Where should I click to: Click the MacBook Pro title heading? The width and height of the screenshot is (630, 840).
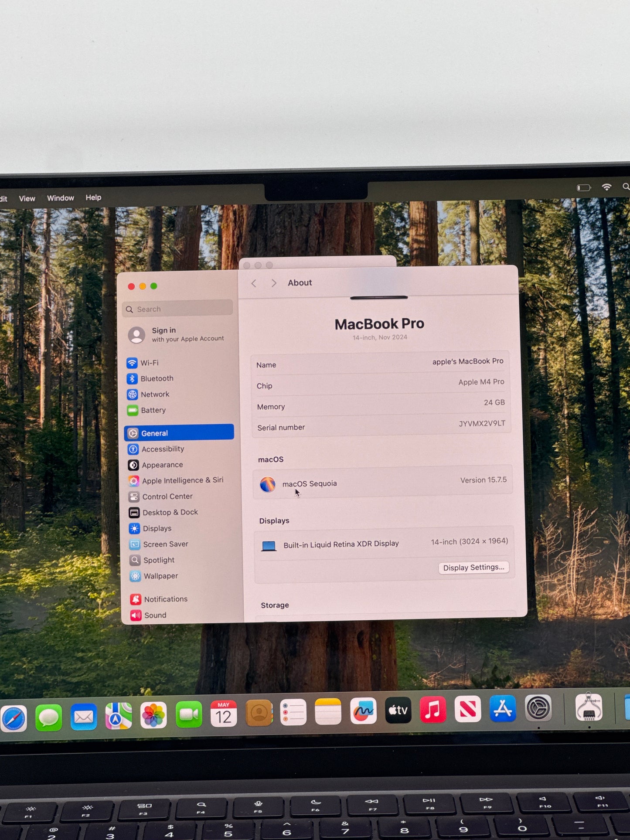click(x=379, y=324)
